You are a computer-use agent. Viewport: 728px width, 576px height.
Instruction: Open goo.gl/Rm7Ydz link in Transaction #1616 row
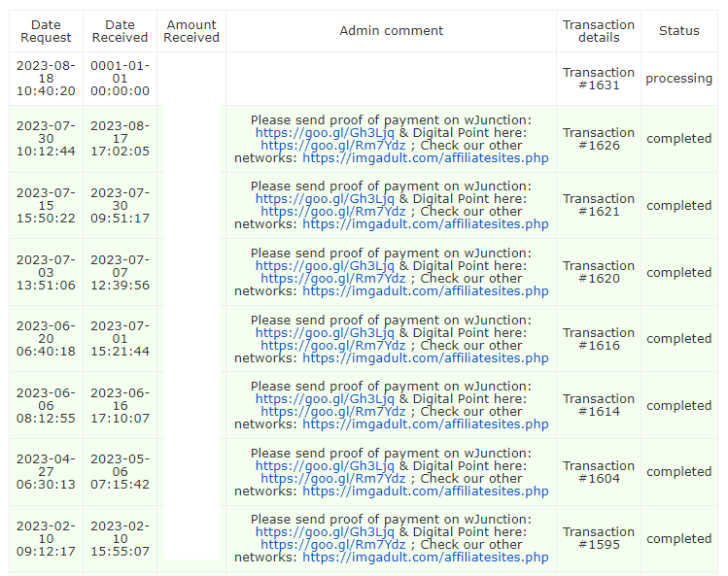332,345
